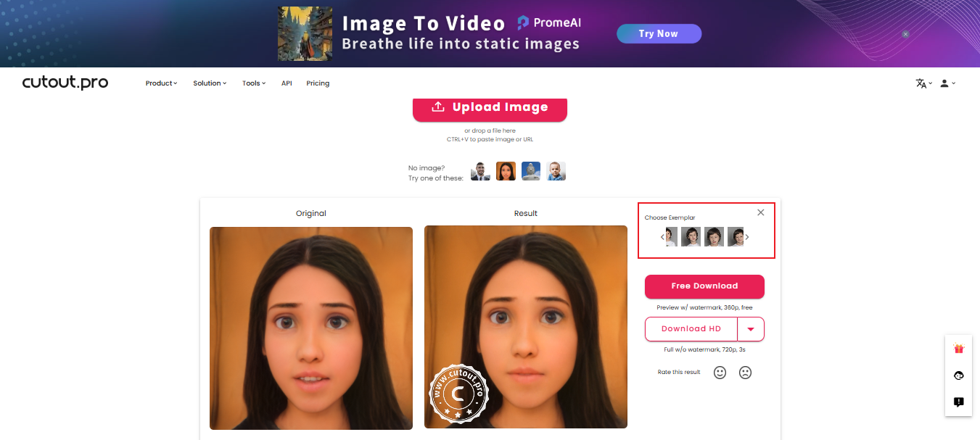Open the API menu item
The image size is (980, 440).
point(287,83)
